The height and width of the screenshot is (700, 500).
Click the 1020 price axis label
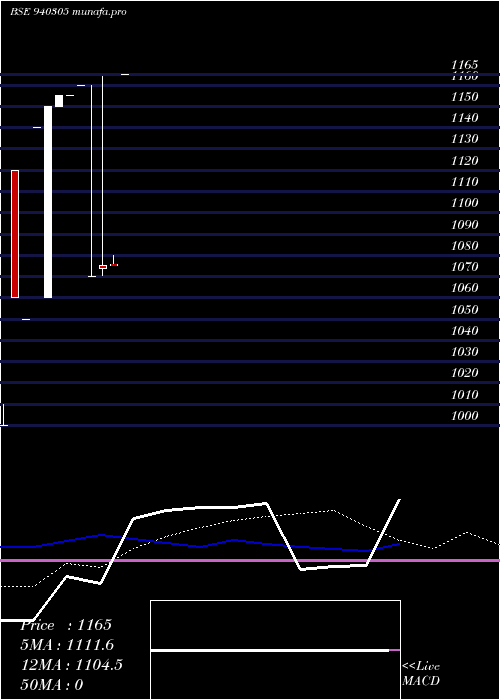pos(464,373)
